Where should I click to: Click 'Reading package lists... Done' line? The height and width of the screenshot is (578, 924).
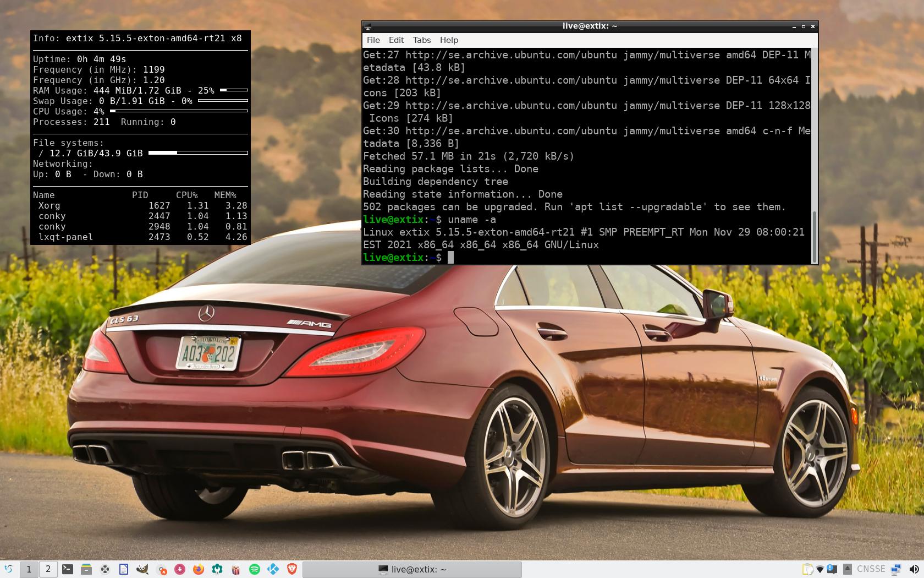451,169
